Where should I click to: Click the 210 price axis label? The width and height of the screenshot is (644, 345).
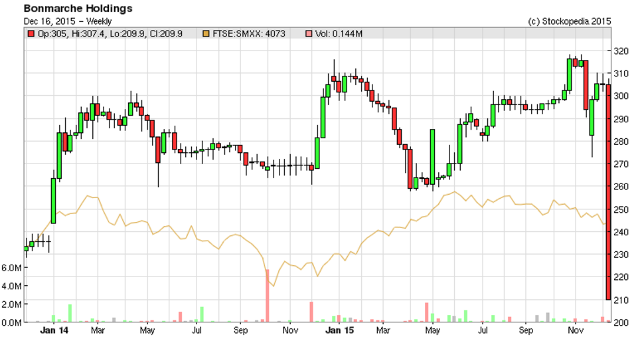[621, 300]
